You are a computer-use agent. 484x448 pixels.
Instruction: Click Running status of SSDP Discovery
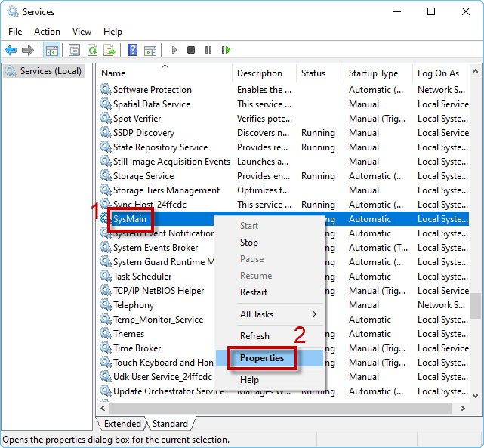tap(318, 133)
